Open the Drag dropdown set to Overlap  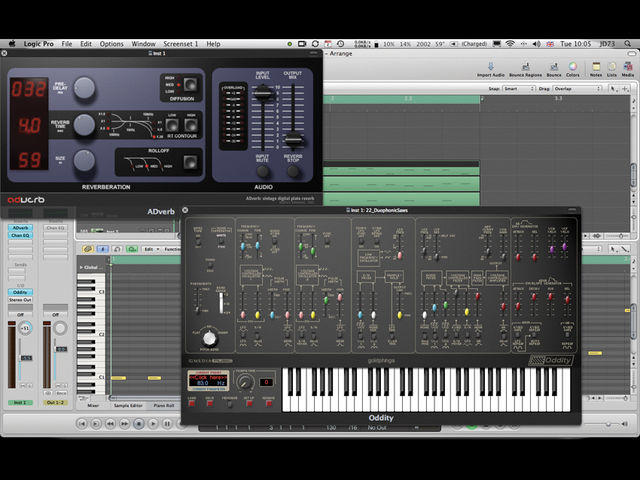pos(577,89)
